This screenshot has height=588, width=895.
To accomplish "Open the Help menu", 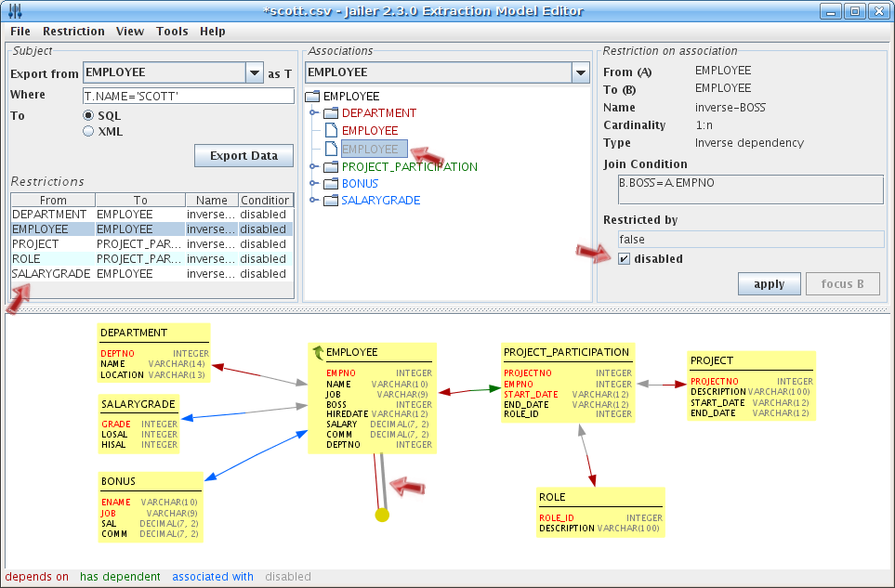I will pyautogui.click(x=212, y=32).
